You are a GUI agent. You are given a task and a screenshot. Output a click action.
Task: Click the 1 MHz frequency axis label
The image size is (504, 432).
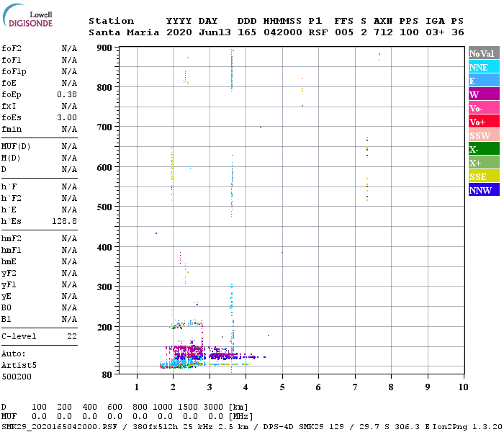[x=137, y=387]
